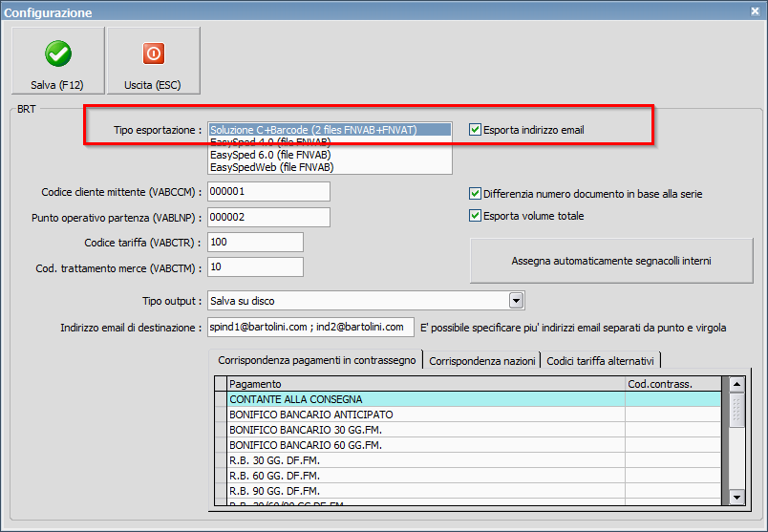This screenshot has width=768, height=532.
Task: Select the BONIFICO BANCARIO 30 GG.FM. row
Action: point(467,430)
